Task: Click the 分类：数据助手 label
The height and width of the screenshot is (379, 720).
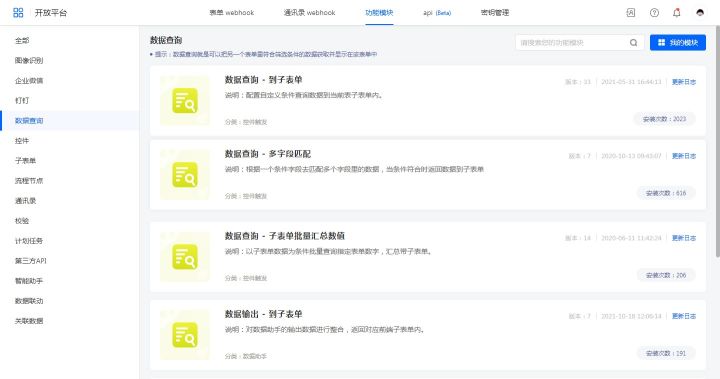Action: click(x=246, y=356)
